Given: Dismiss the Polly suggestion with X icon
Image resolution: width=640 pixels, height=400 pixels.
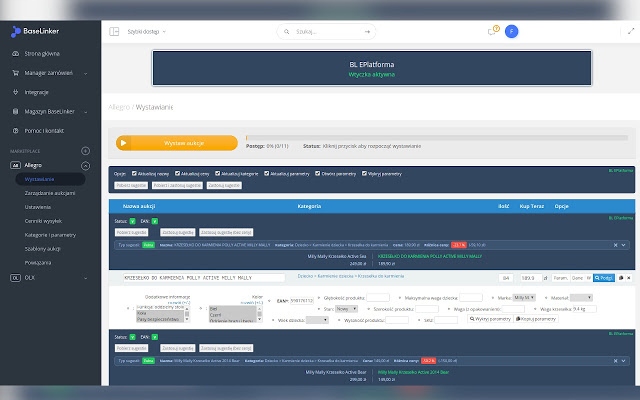Looking at the screenshot, I should click(x=616, y=245).
